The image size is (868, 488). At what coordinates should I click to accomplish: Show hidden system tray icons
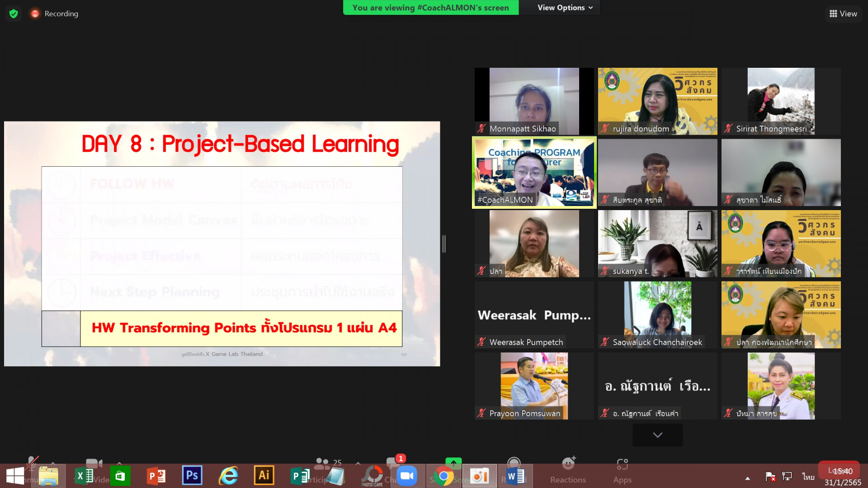click(748, 478)
